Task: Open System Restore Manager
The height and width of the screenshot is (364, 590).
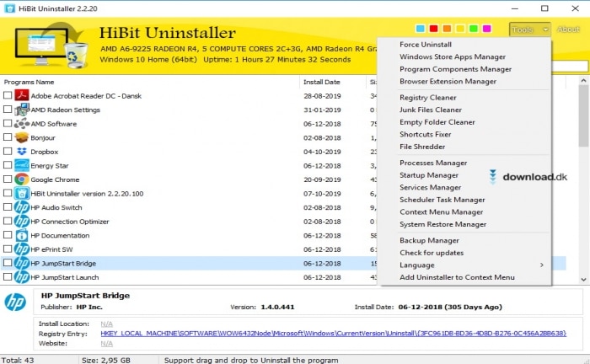Action: (x=442, y=224)
